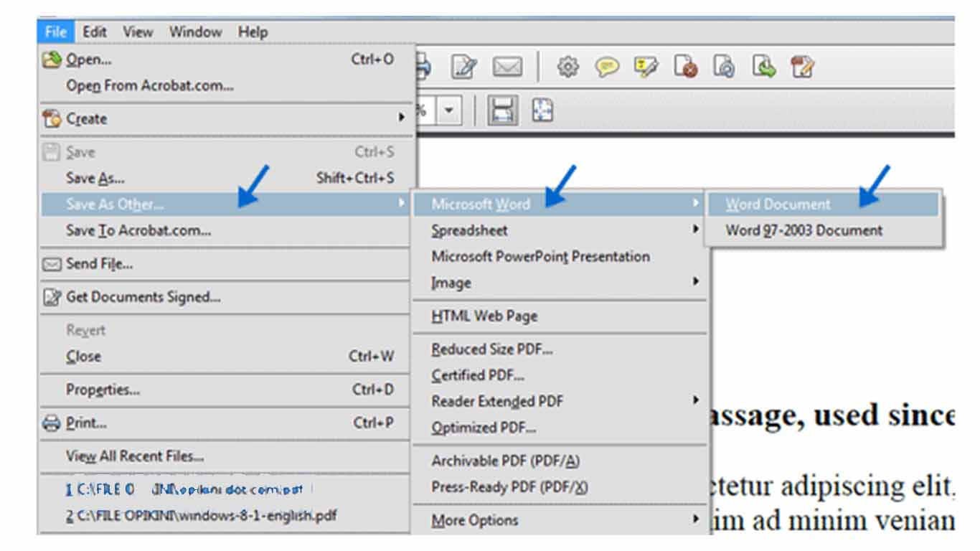This screenshot has width=980, height=551.
Task: Expand Reader Extended PDF submenu
Action: [x=561, y=401]
